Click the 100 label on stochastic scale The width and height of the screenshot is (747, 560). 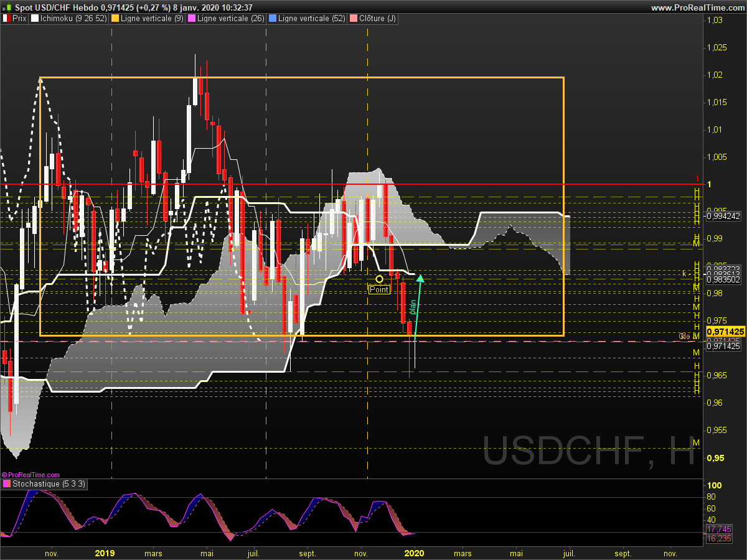714,485
